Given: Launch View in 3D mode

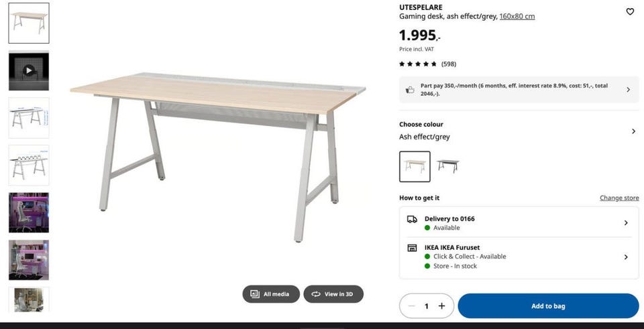Looking at the screenshot, I should click(x=333, y=294).
